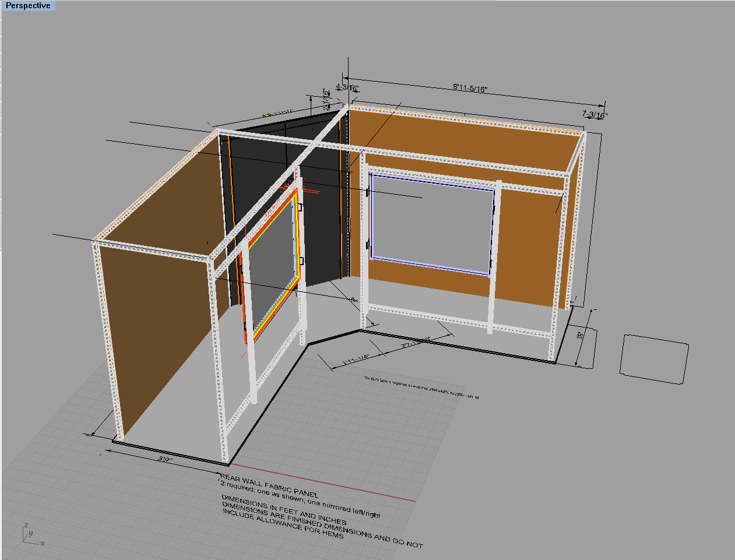This screenshot has width=735, height=560.
Task: Select the 7-3/16" dimension at right end
Action: [x=595, y=114]
